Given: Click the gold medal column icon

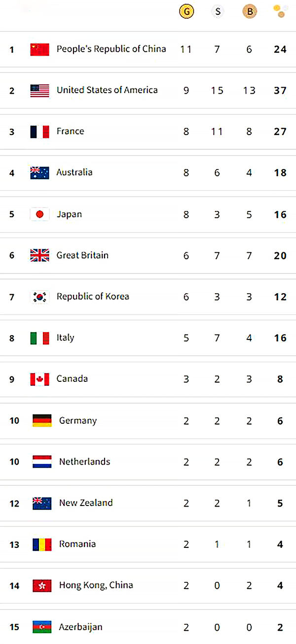Looking at the screenshot, I should [186, 12].
